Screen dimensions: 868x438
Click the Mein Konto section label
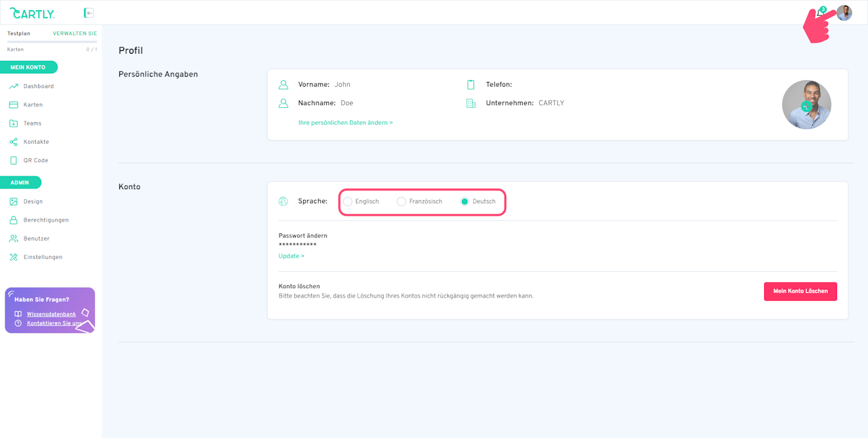pos(28,67)
